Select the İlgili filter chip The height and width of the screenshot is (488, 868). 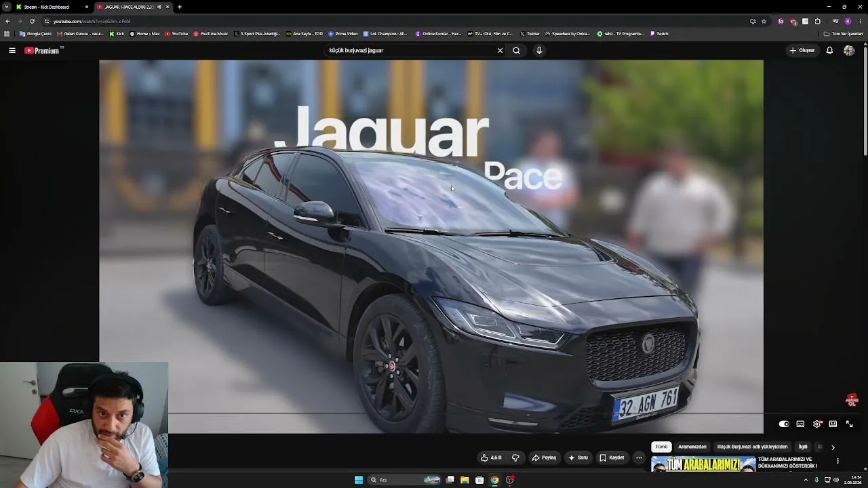803,447
